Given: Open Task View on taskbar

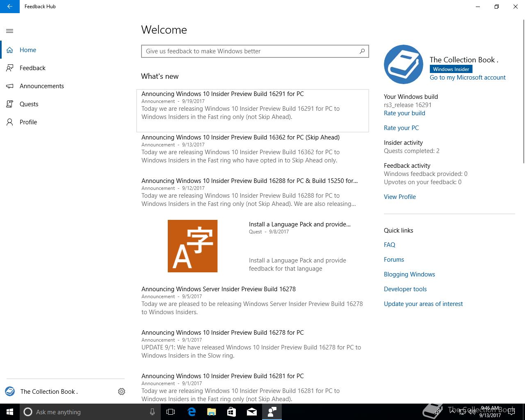Looking at the screenshot, I should (171, 412).
